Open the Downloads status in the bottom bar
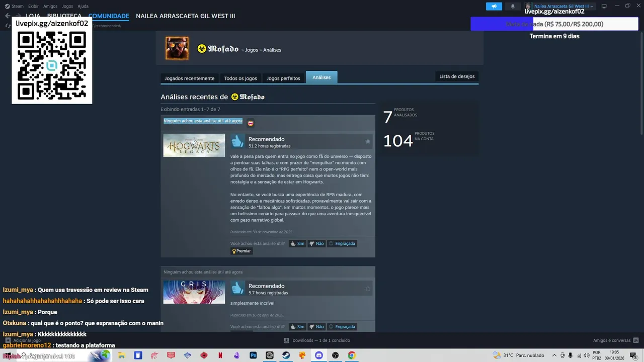Screen dimensions: 644x362 coord(317,340)
